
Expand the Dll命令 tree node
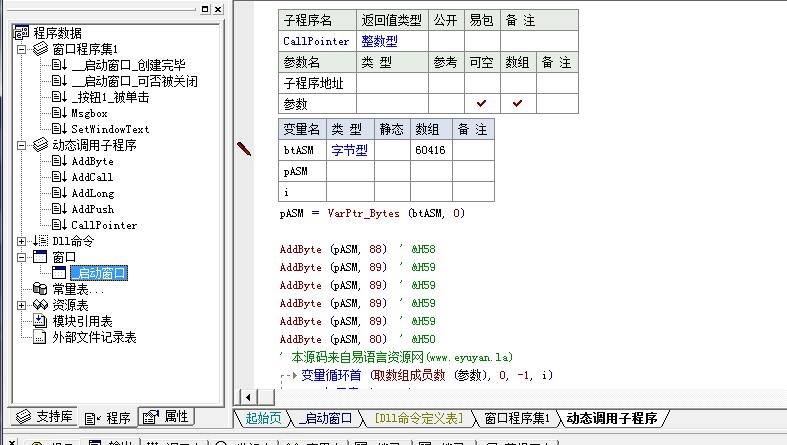[22, 241]
